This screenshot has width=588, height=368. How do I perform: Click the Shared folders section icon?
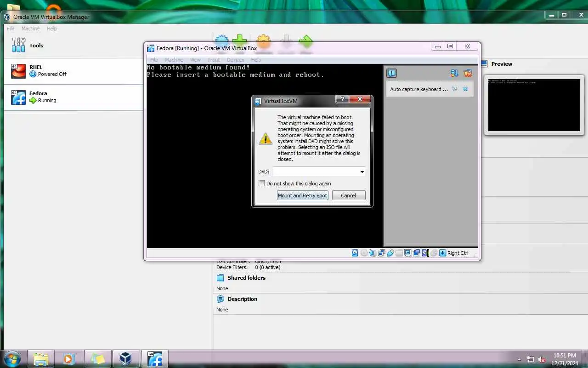220,278
